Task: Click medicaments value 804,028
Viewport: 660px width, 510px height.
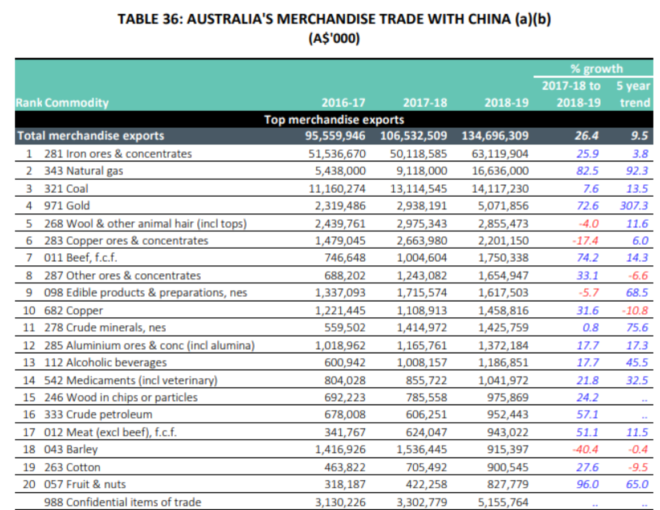Action: (345, 380)
